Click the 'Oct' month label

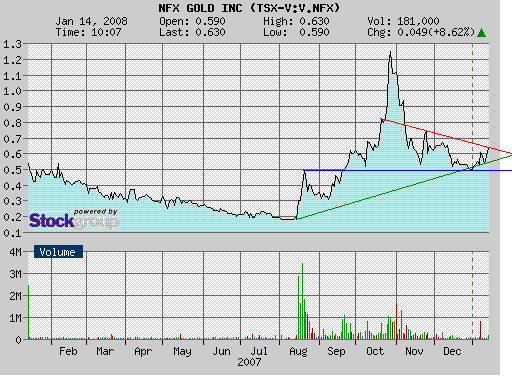(375, 351)
